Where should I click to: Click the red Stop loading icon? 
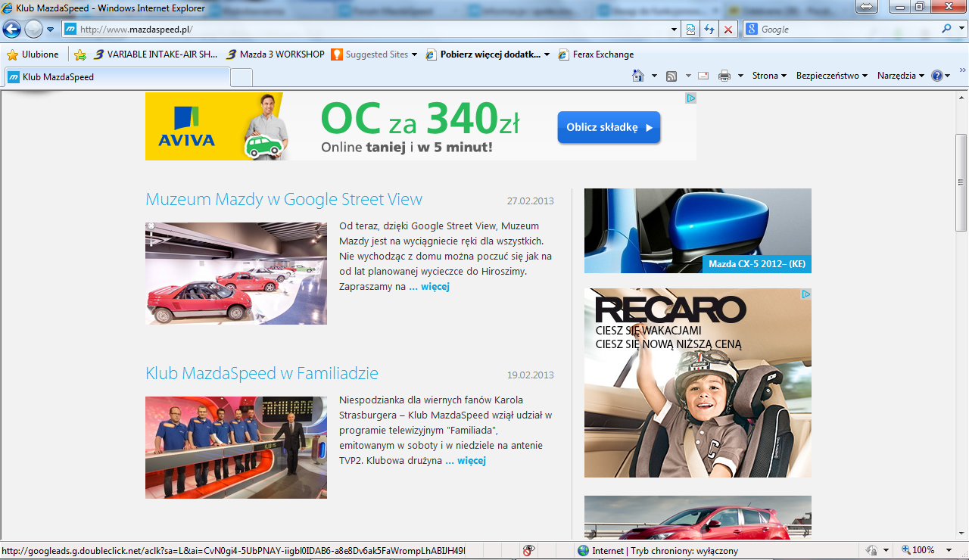[x=728, y=30]
